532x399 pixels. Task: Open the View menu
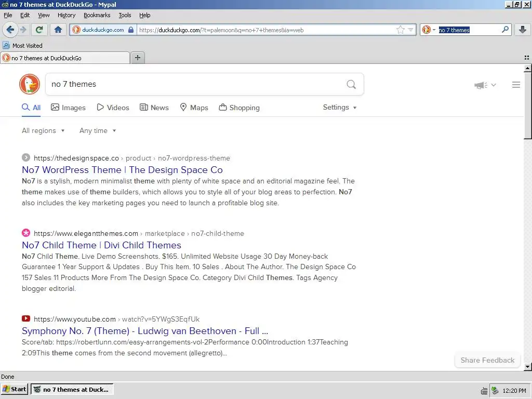[x=44, y=15]
